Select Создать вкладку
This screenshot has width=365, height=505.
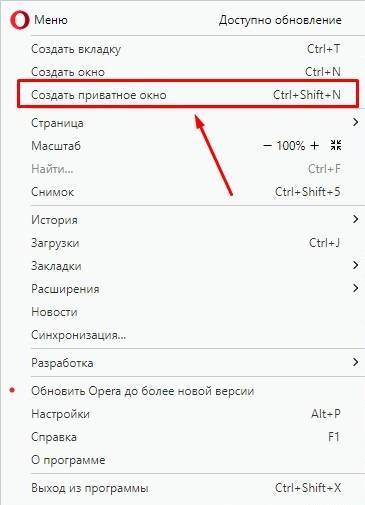186,49
